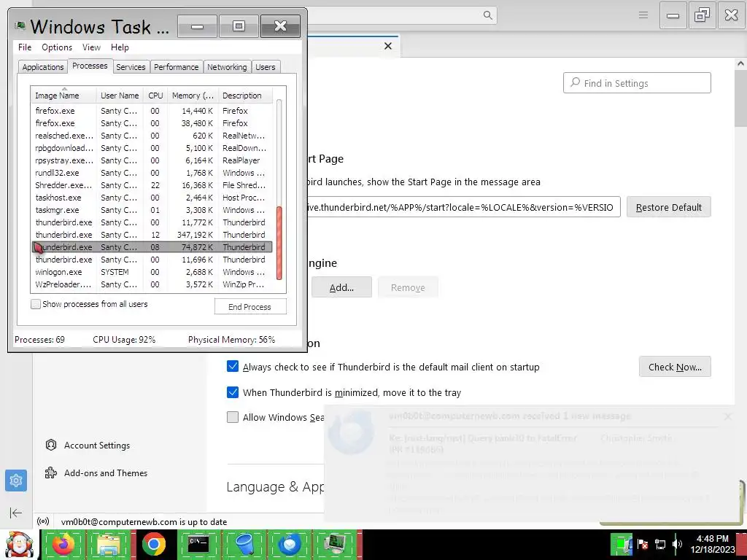
Task: Switch to the Services tab
Action: click(131, 67)
